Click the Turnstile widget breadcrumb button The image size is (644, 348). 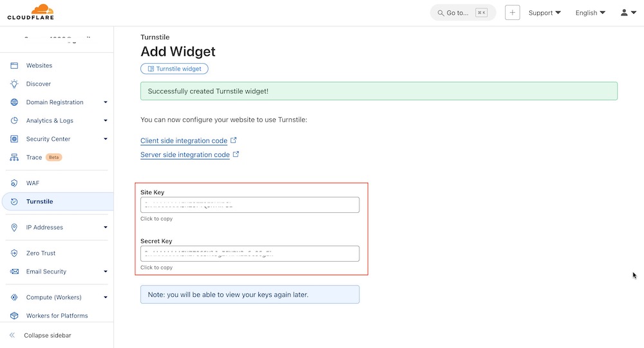pos(175,69)
